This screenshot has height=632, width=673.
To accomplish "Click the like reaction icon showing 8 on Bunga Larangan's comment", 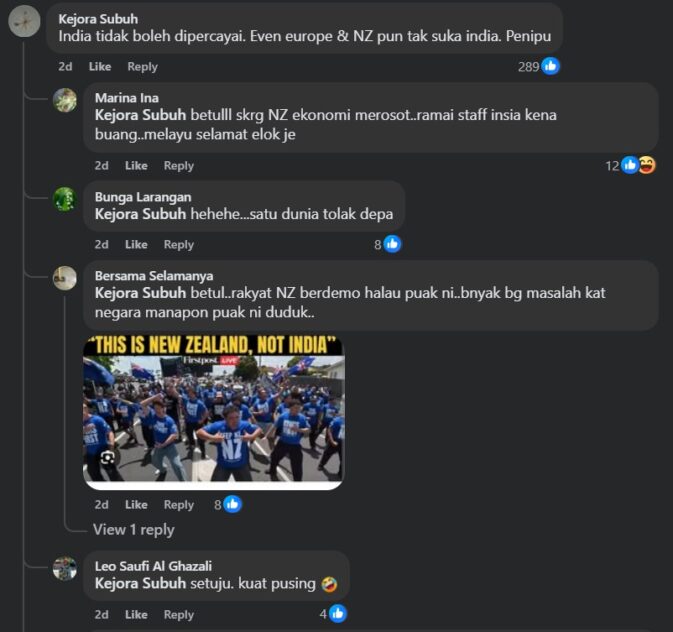I will pyautogui.click(x=392, y=244).
